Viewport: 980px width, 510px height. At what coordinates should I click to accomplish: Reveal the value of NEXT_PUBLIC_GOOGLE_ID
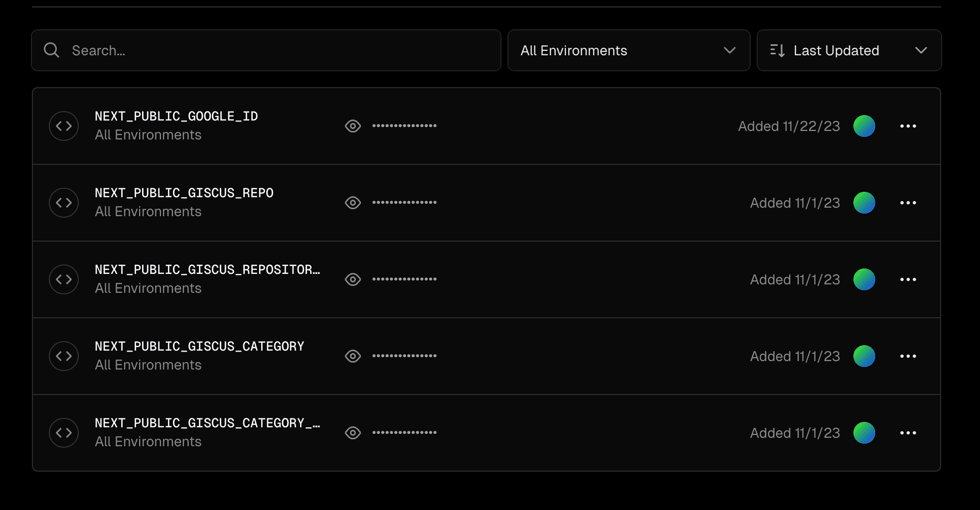click(353, 126)
